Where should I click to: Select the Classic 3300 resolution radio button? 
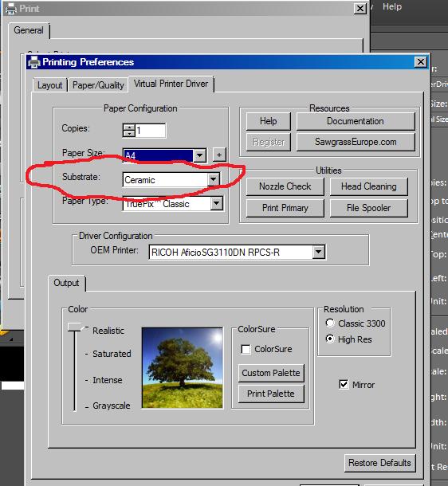(x=330, y=323)
